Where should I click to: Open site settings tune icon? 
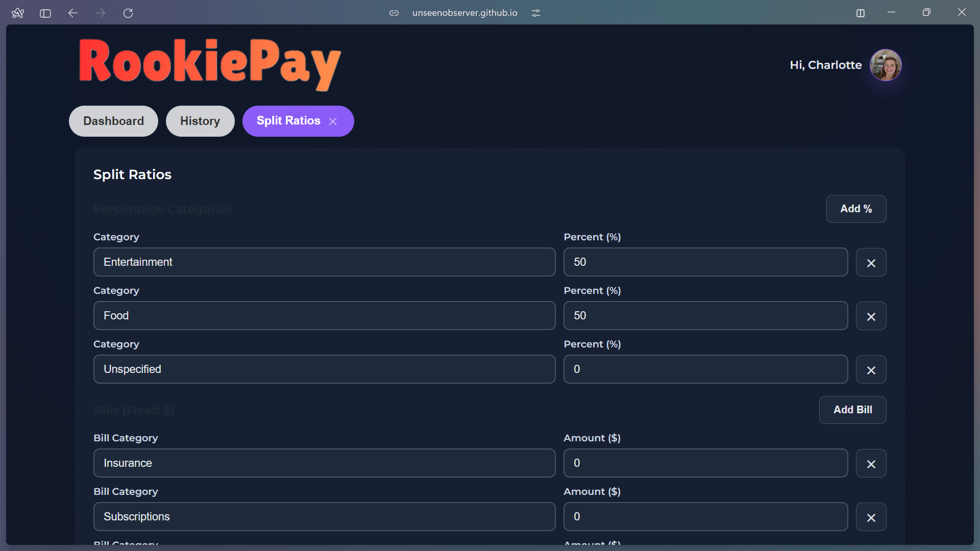535,13
